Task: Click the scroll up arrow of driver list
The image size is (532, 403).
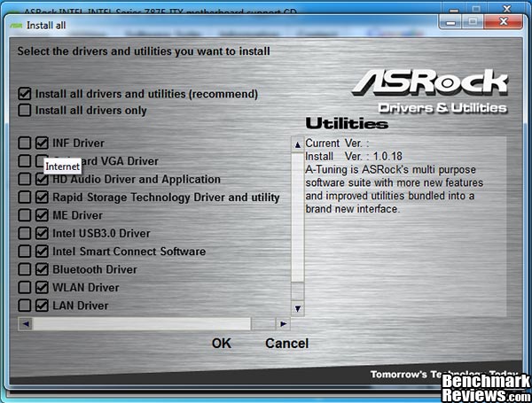Action: (298, 143)
